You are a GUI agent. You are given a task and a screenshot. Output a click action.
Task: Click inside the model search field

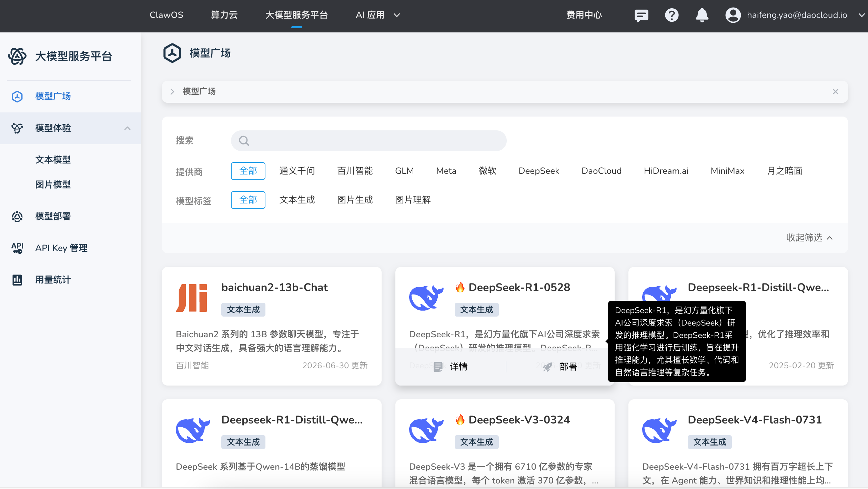pyautogui.click(x=369, y=141)
